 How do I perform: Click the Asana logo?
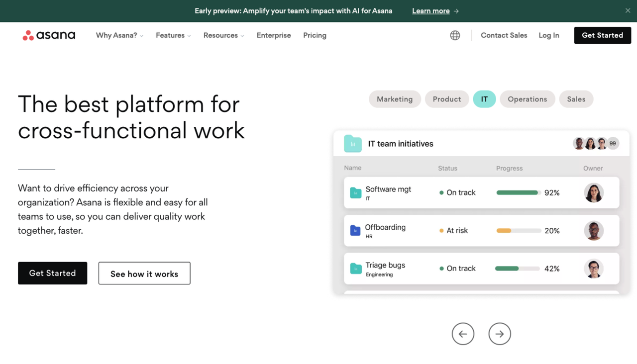[x=49, y=35]
